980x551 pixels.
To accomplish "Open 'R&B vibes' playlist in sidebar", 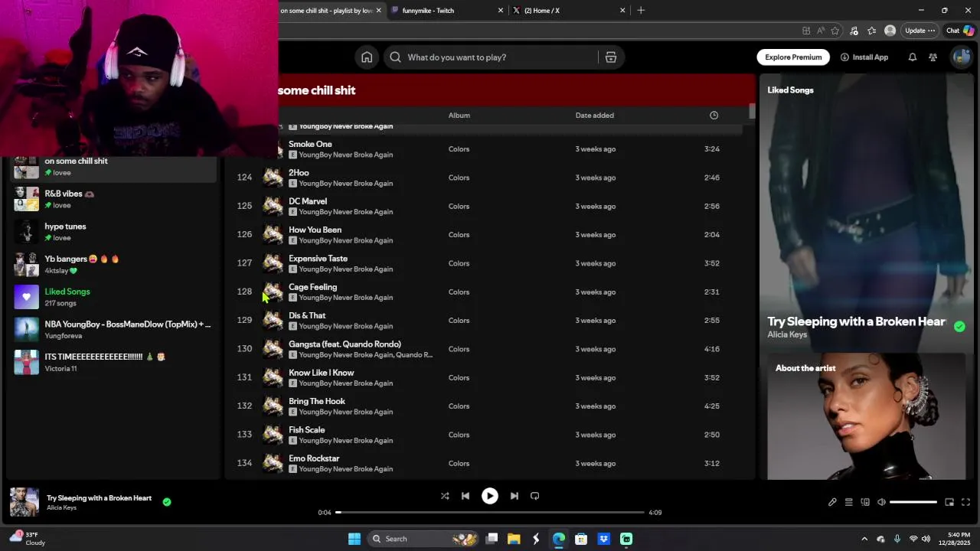I will click(112, 199).
